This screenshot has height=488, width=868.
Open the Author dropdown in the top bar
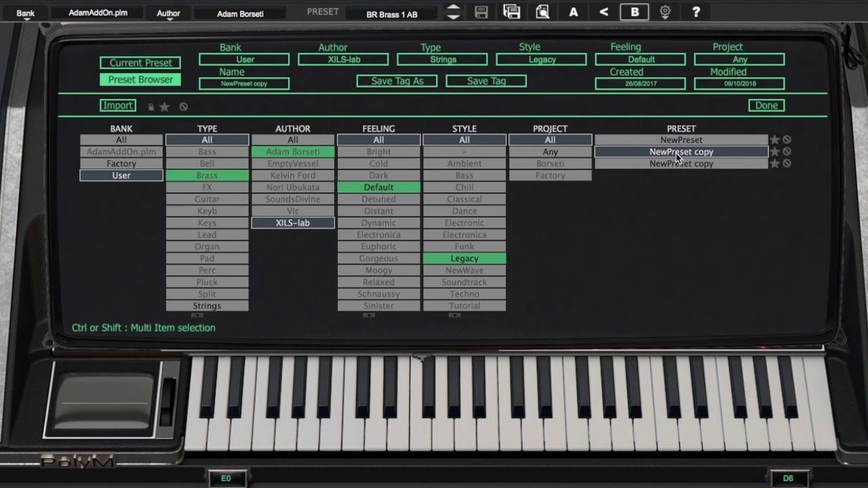tap(168, 14)
